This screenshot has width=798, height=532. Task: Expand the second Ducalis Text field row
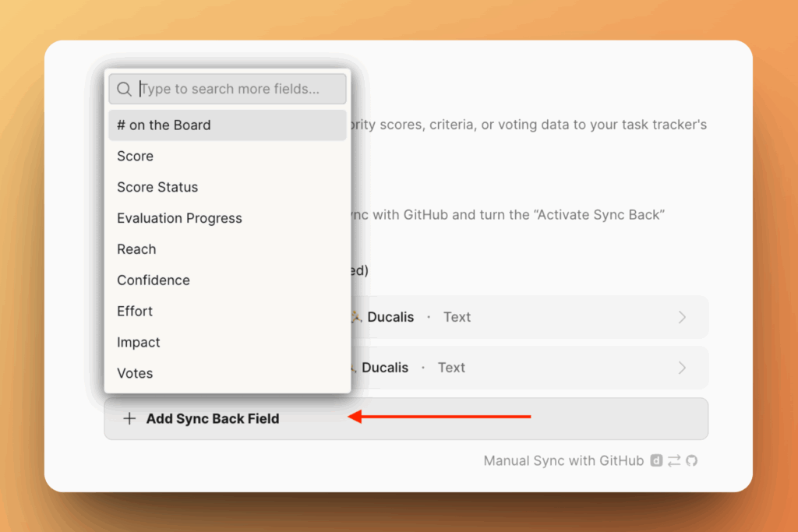click(x=683, y=367)
